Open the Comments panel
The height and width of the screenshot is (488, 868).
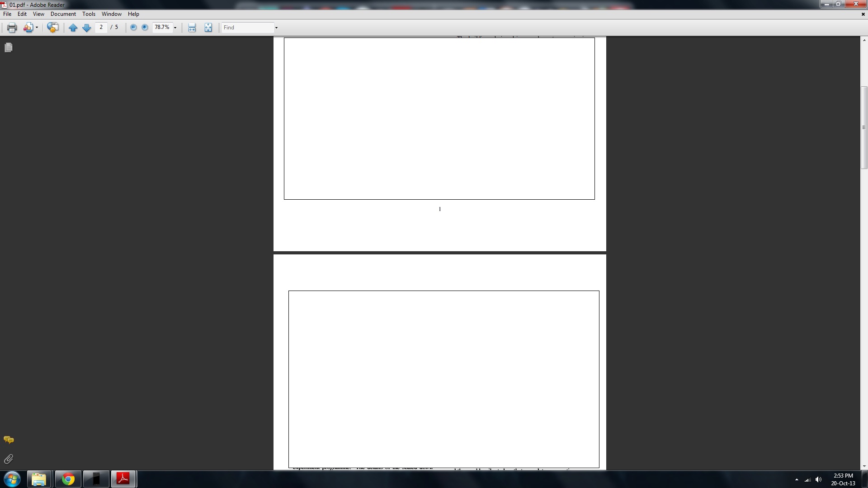tap(8, 439)
